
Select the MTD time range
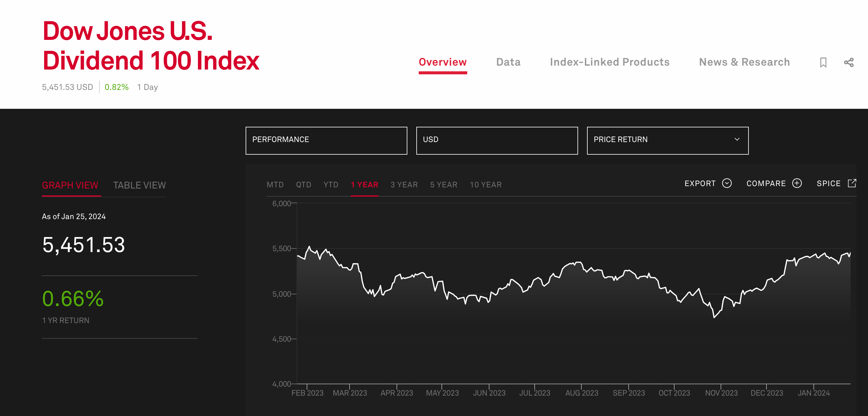[275, 185]
